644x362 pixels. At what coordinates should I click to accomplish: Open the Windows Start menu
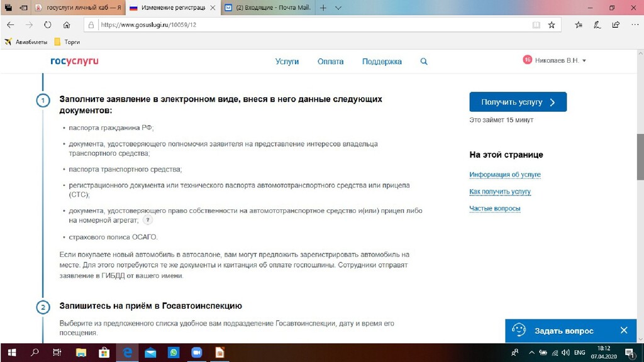point(12,353)
